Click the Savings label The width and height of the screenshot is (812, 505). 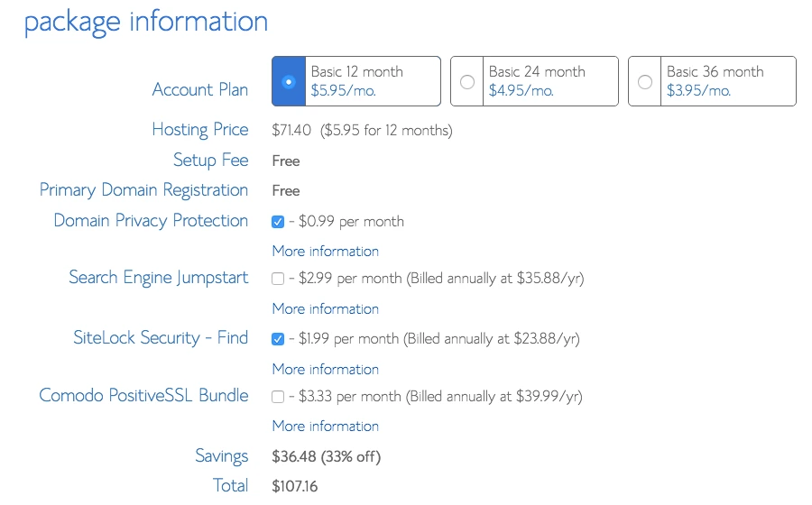point(221,456)
